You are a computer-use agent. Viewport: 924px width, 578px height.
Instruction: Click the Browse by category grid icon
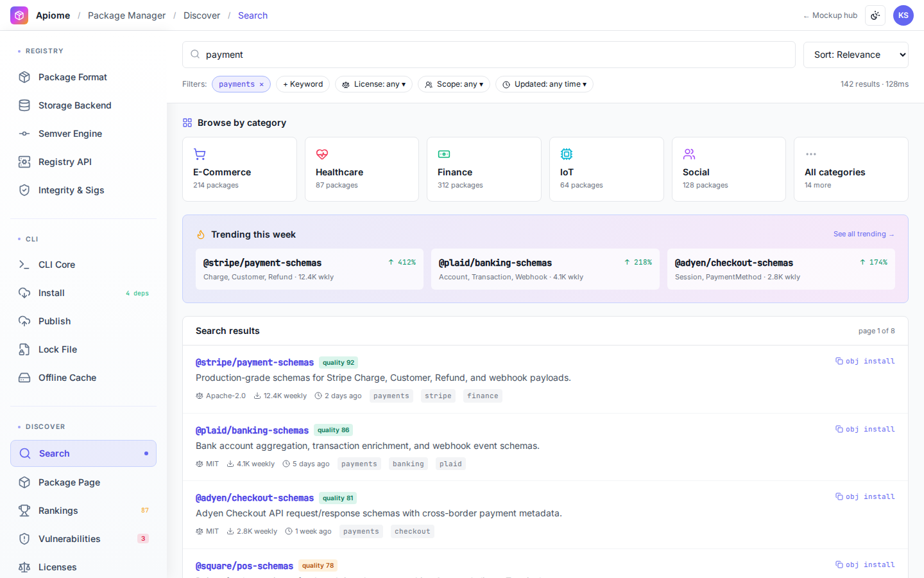tap(187, 123)
